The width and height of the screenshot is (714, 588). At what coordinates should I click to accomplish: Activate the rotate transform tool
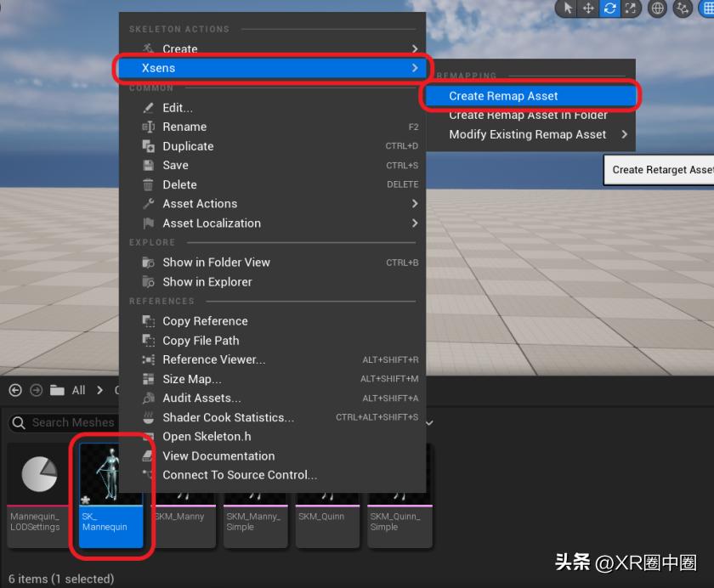pyautogui.click(x=609, y=8)
